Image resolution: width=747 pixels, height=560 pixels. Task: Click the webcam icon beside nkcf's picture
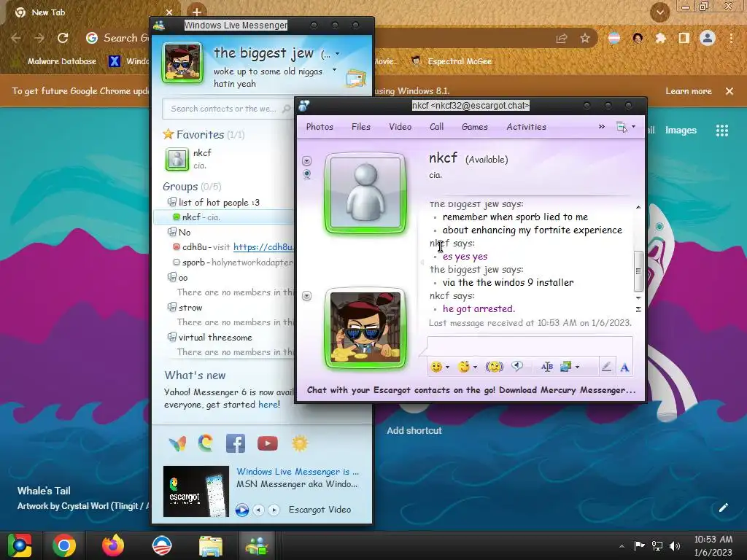pyautogui.click(x=307, y=174)
